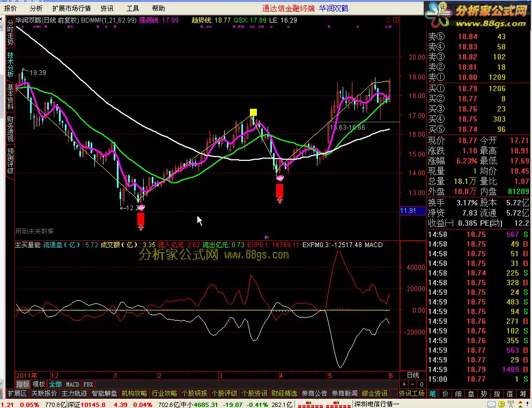Image resolution: width=532 pixels, height=408 pixels.
Task: Select the 全部 indicator filter
Action: pyautogui.click(x=55, y=384)
